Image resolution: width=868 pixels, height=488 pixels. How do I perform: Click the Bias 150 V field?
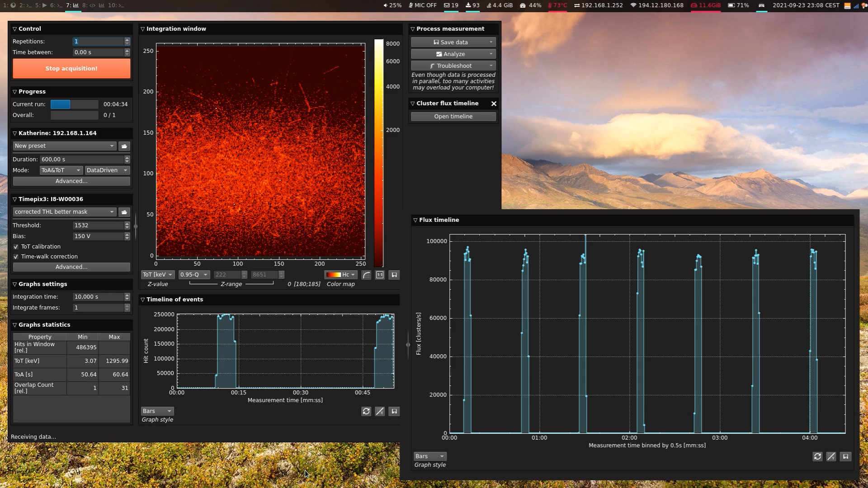tap(98, 236)
